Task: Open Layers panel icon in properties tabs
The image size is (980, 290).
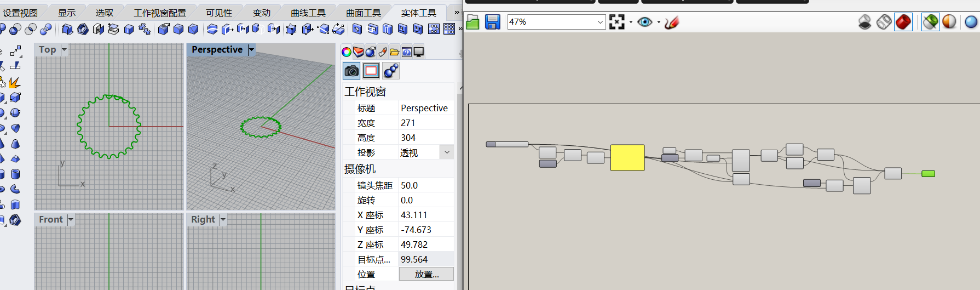Action: coord(359,52)
